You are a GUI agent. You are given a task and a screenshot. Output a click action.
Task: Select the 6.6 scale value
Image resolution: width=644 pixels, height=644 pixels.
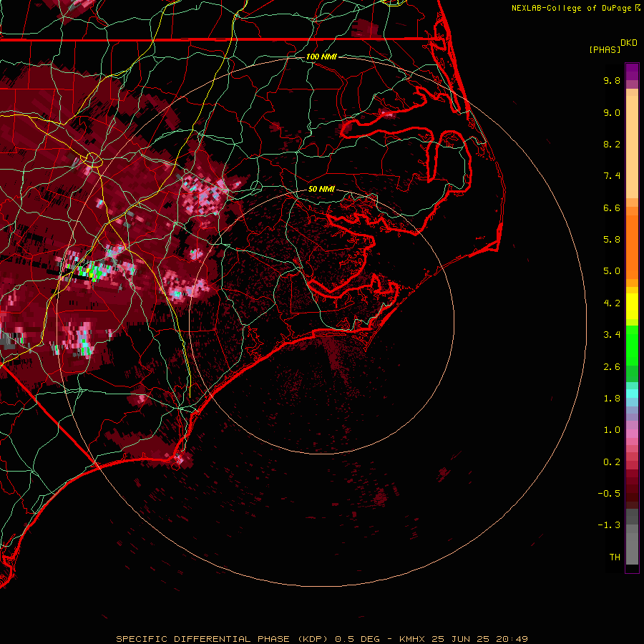[612, 208]
